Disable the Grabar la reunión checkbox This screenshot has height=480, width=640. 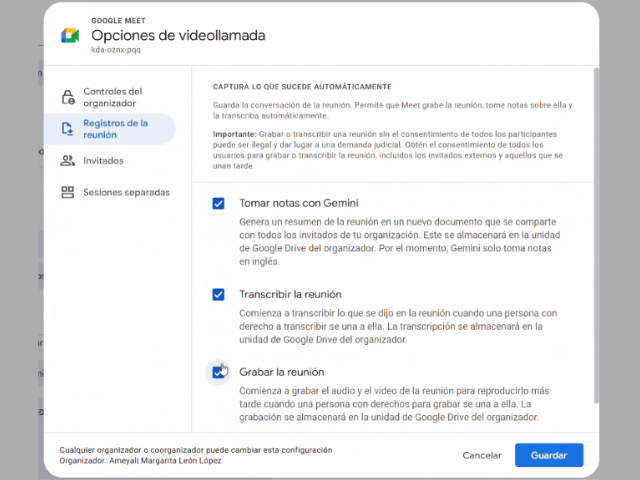[x=218, y=372]
